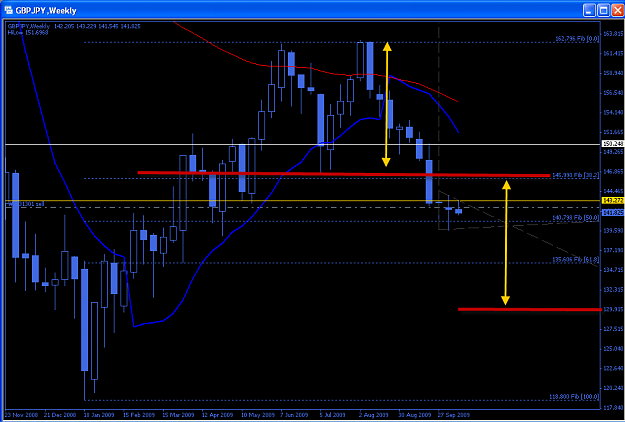This screenshot has width=625, height=422.
Task: Click the 10 May 2009 date label
Action: click(x=256, y=414)
